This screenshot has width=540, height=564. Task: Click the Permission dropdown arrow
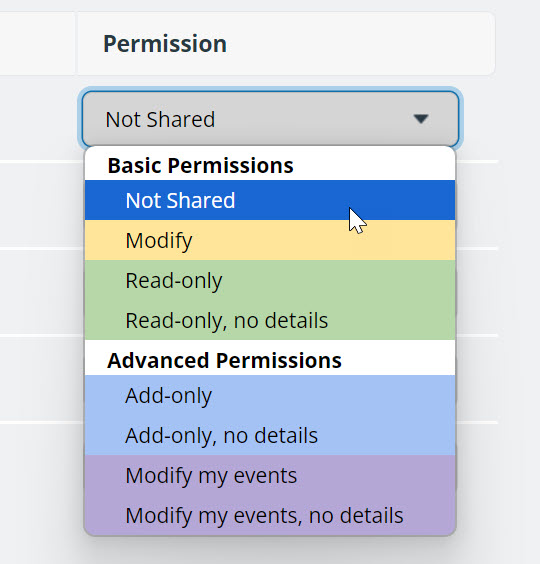coord(421,119)
